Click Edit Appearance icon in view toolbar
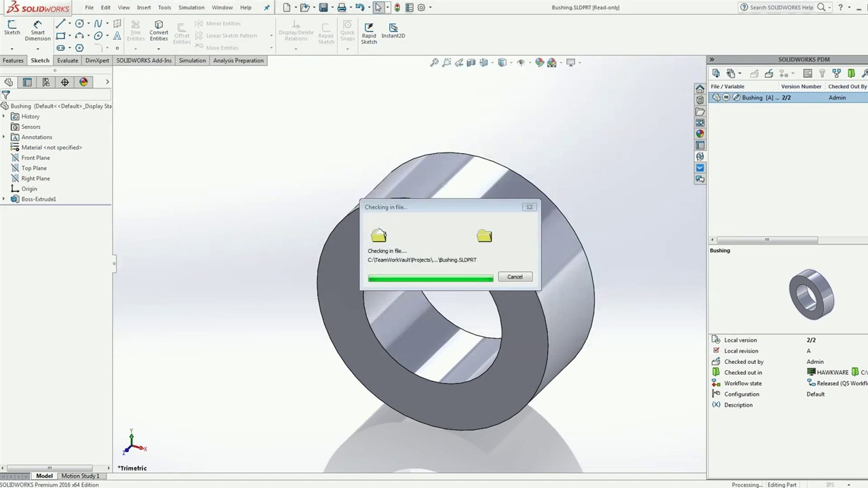868x488 pixels. (x=540, y=62)
